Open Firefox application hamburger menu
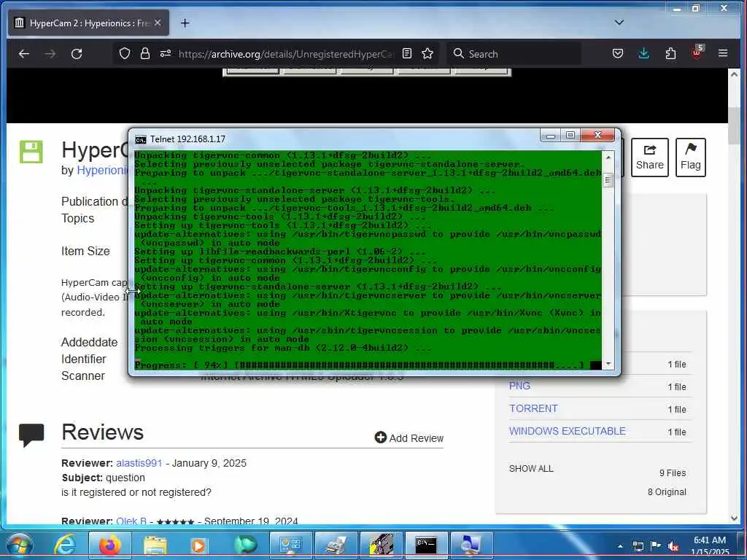 click(x=723, y=53)
